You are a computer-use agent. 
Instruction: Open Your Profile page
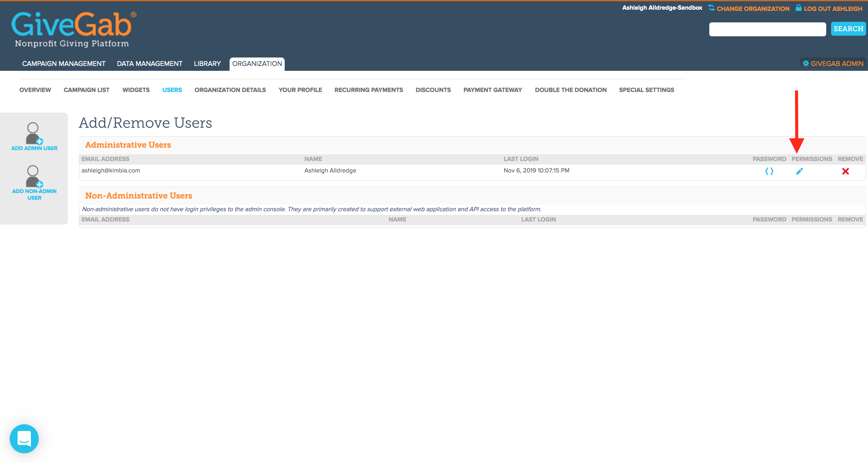300,90
